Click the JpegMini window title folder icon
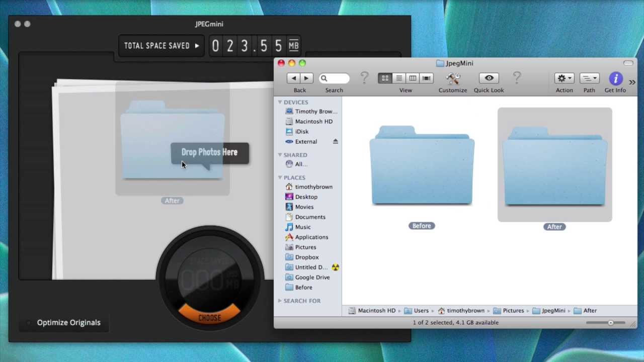 [x=440, y=63]
